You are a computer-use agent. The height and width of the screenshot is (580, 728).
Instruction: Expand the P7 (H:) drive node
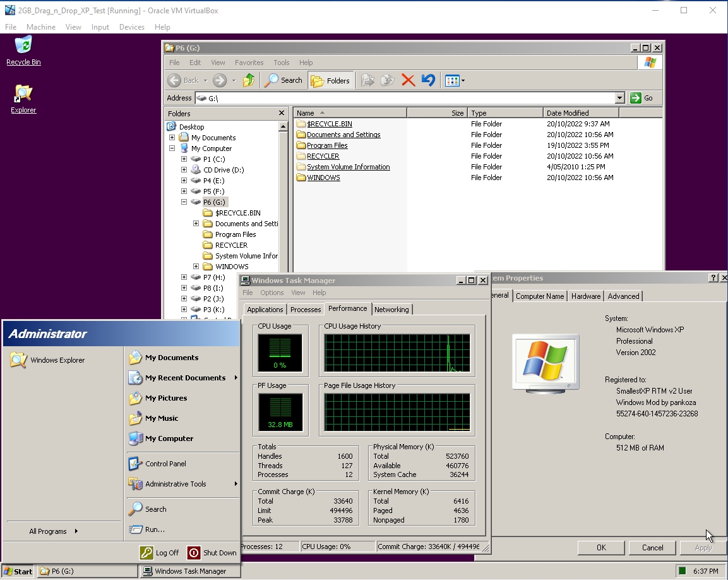(x=184, y=277)
